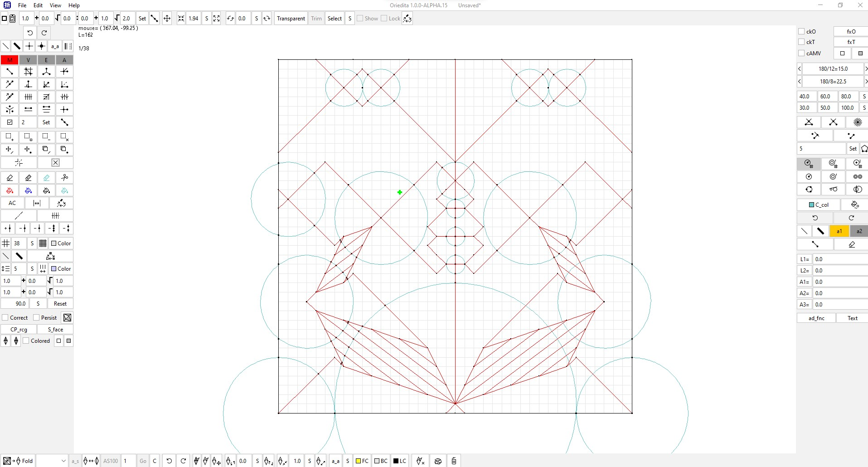Select the line segment draw tool
Screen dimensions: 868x467
pos(10,72)
